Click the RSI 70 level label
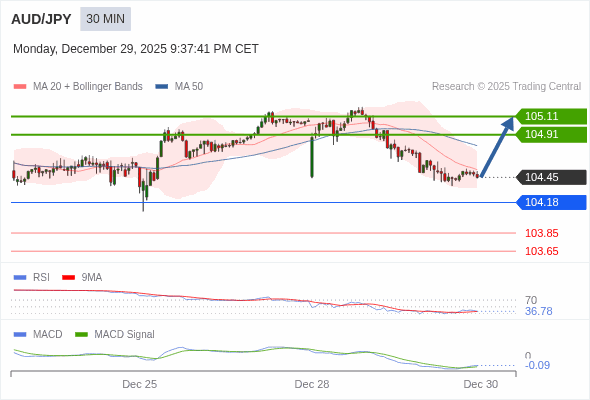The image size is (590, 400). (531, 300)
